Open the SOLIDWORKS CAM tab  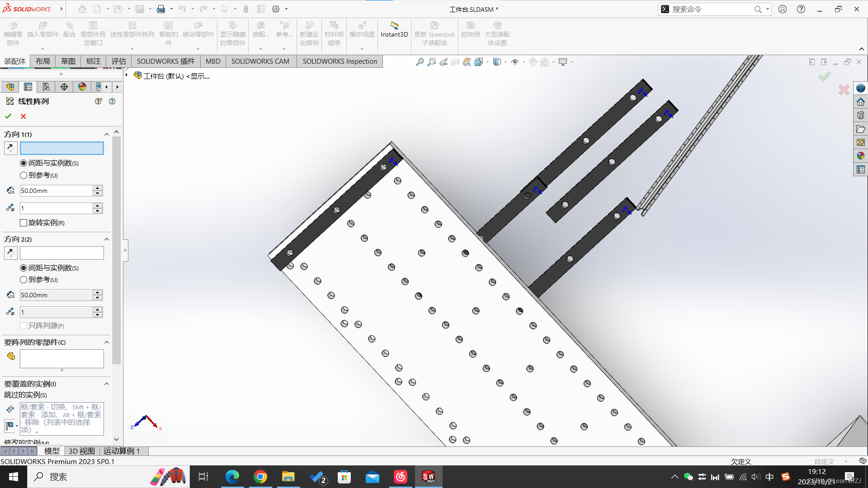[260, 61]
